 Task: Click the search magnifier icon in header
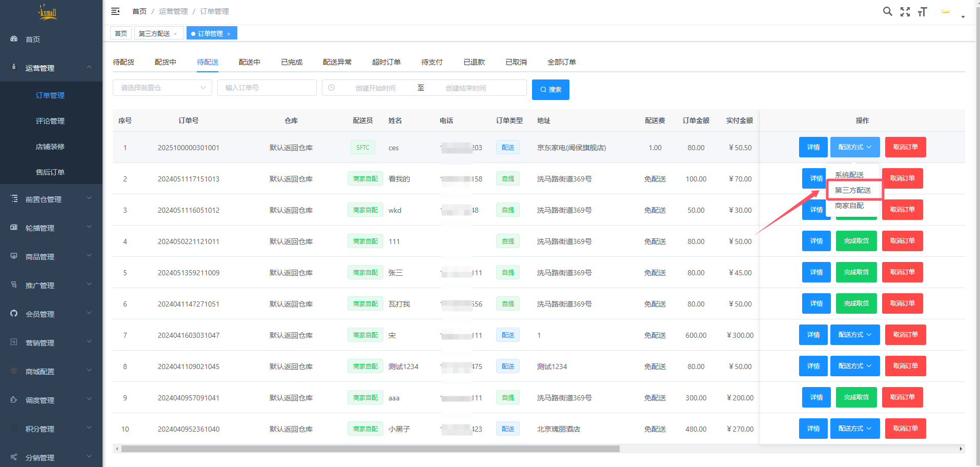887,11
